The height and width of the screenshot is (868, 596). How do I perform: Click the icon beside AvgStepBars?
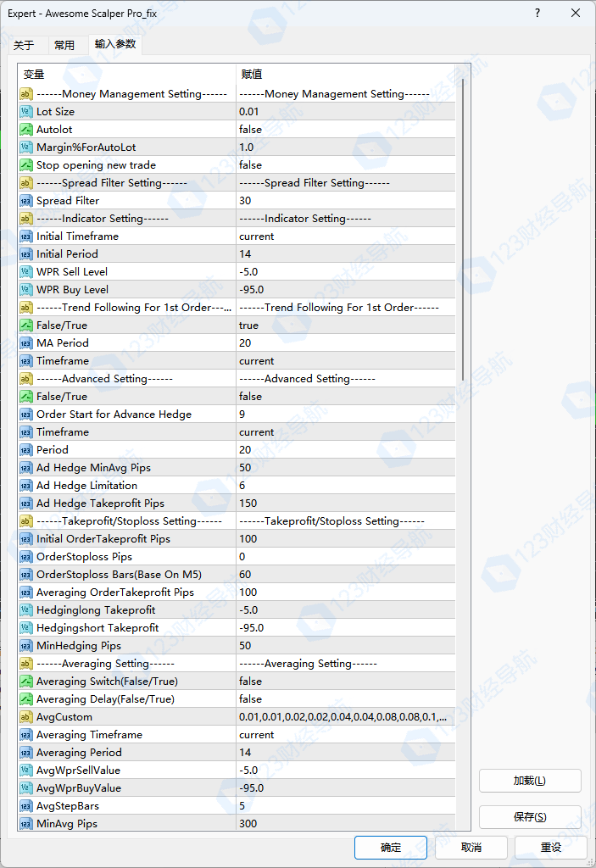tap(26, 806)
